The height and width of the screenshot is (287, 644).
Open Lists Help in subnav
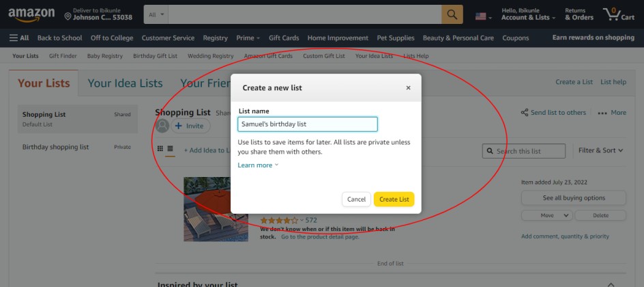coord(415,56)
